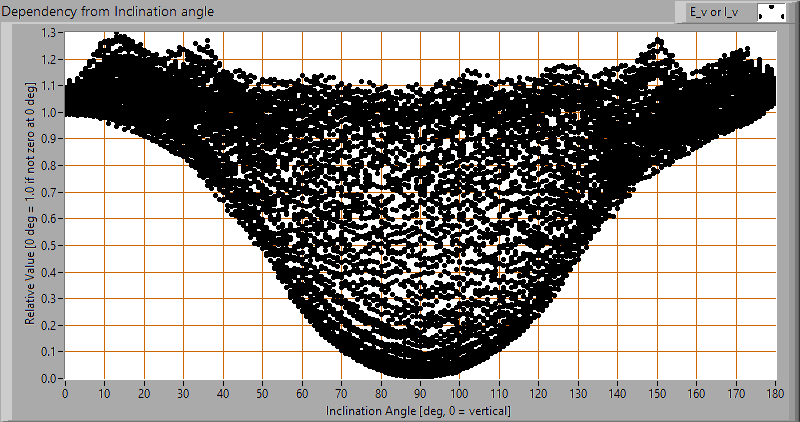This screenshot has height=422, width=800.
Task: Click the x-axis maximum value 180
Action: click(x=775, y=393)
